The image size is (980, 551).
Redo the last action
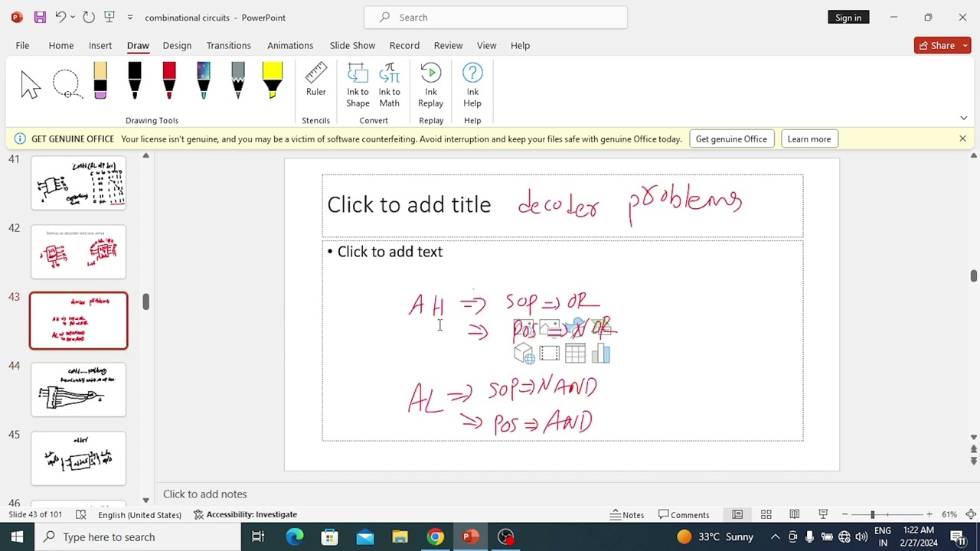(89, 17)
